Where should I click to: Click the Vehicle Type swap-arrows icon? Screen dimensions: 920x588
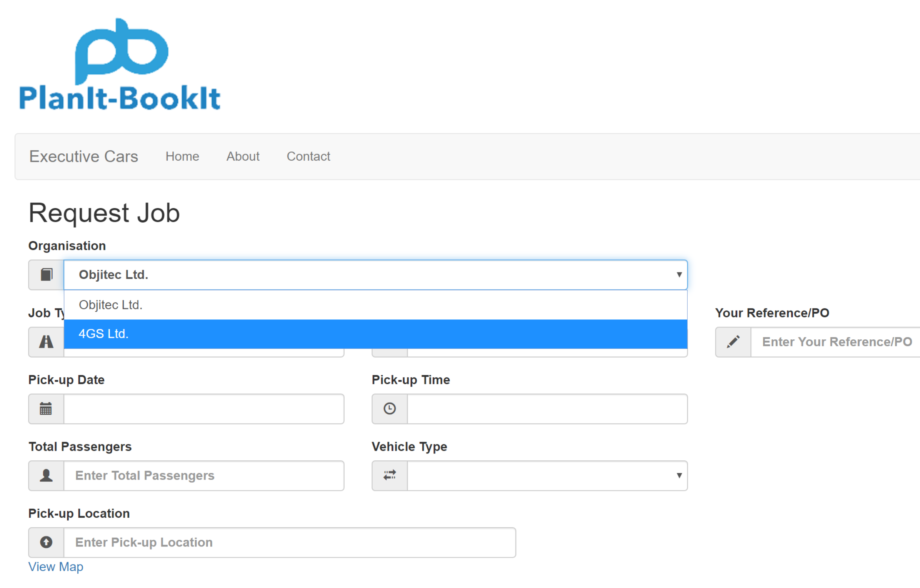pyautogui.click(x=390, y=475)
